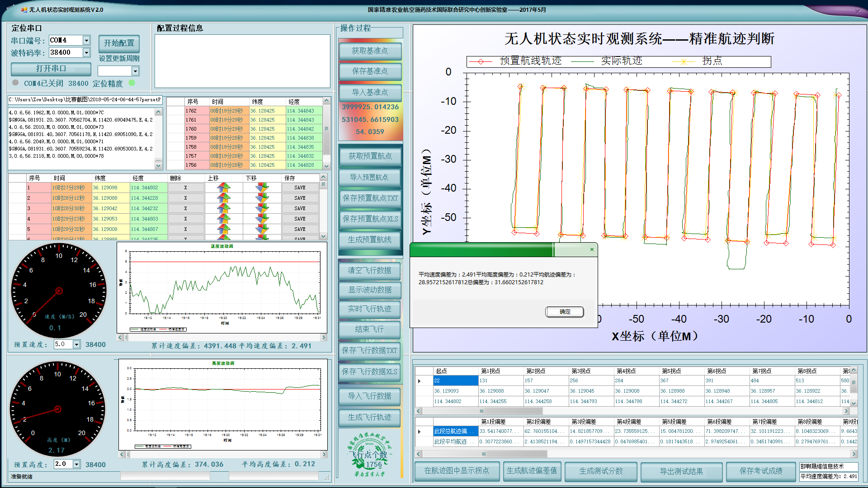This screenshot has height=488, width=868.
Task: Click the 即喷显维信息技术 text field
Action: tap(828, 466)
